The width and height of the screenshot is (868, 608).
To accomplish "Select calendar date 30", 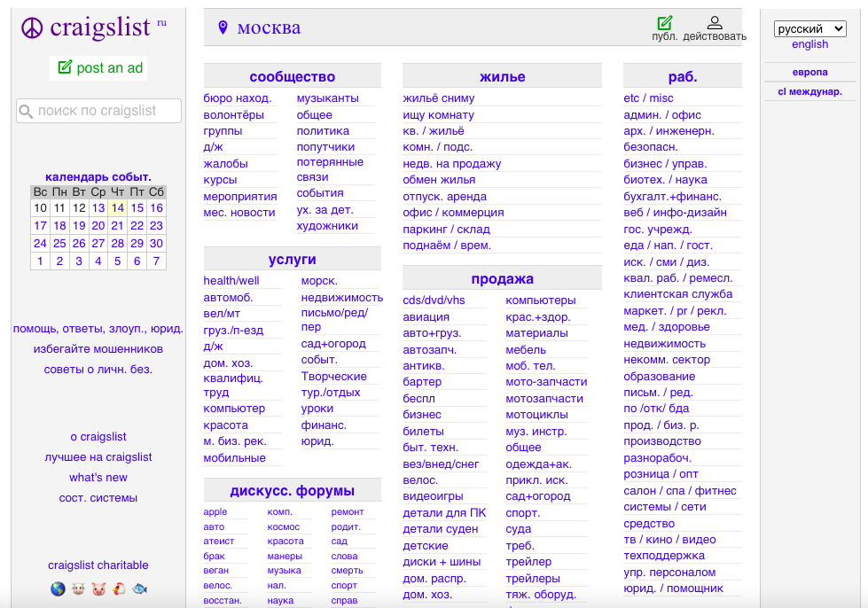I will pyautogui.click(x=156, y=244).
